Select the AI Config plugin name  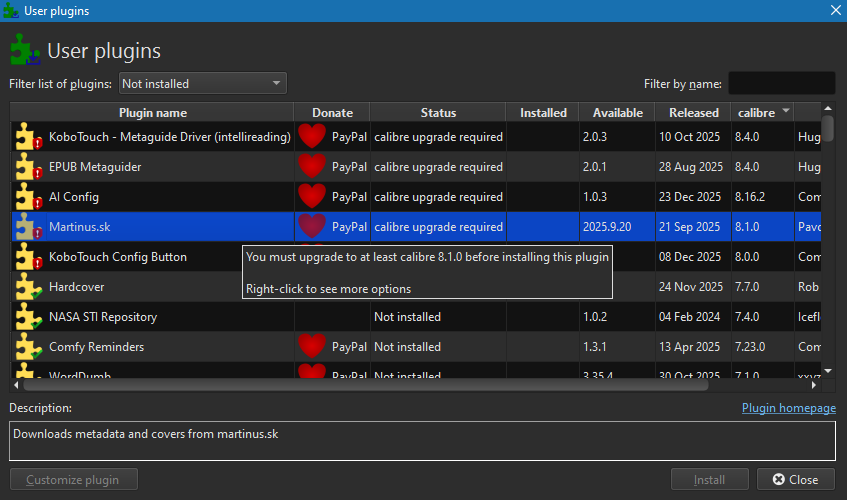point(74,197)
